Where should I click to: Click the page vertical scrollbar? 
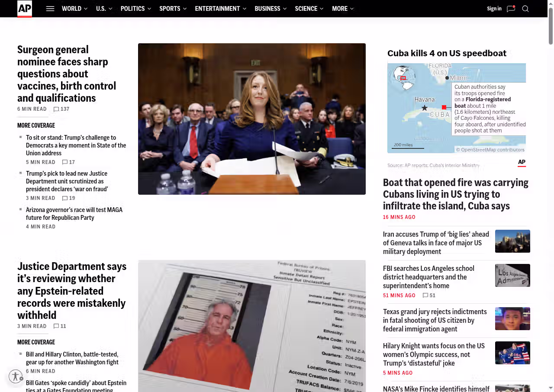pyautogui.click(x=551, y=26)
